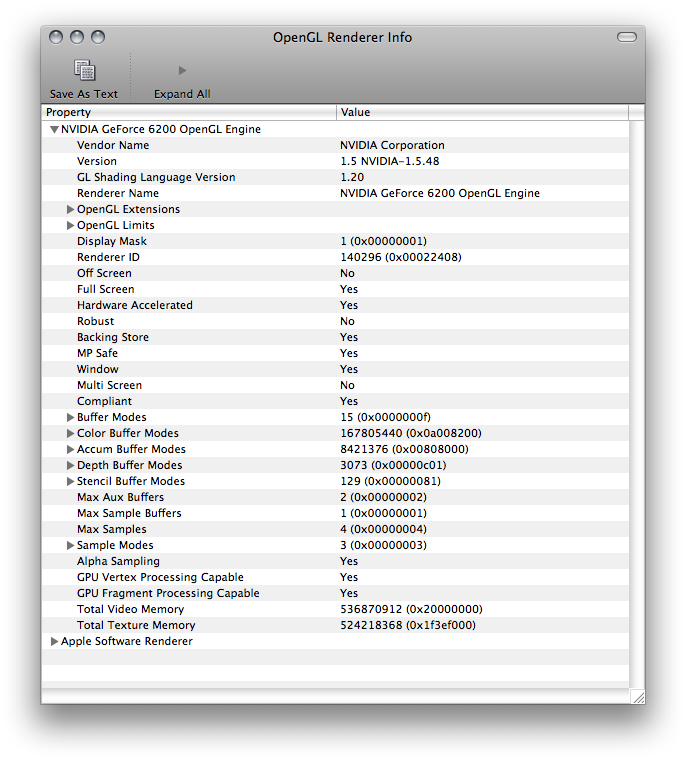Select the Backing Store row
This screenshot has width=686, height=760.
click(x=335, y=337)
